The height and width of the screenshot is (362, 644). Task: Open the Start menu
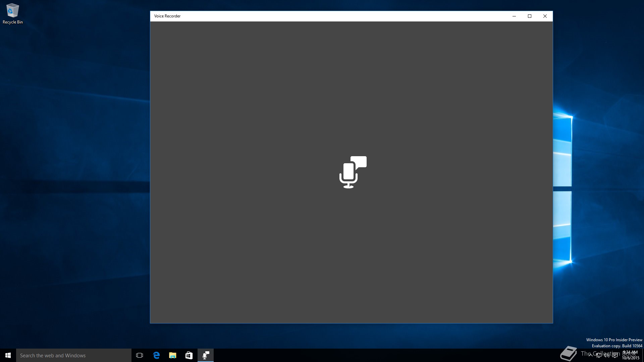pyautogui.click(x=8, y=355)
